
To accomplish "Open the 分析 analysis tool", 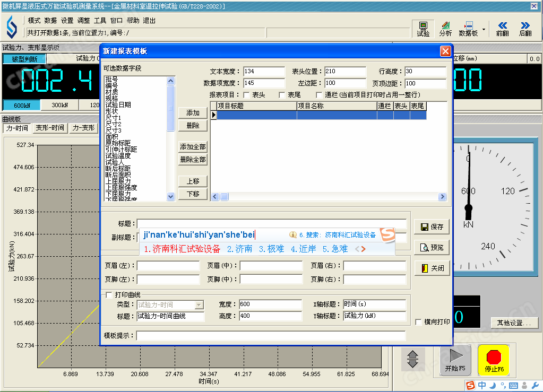I will pos(445,29).
